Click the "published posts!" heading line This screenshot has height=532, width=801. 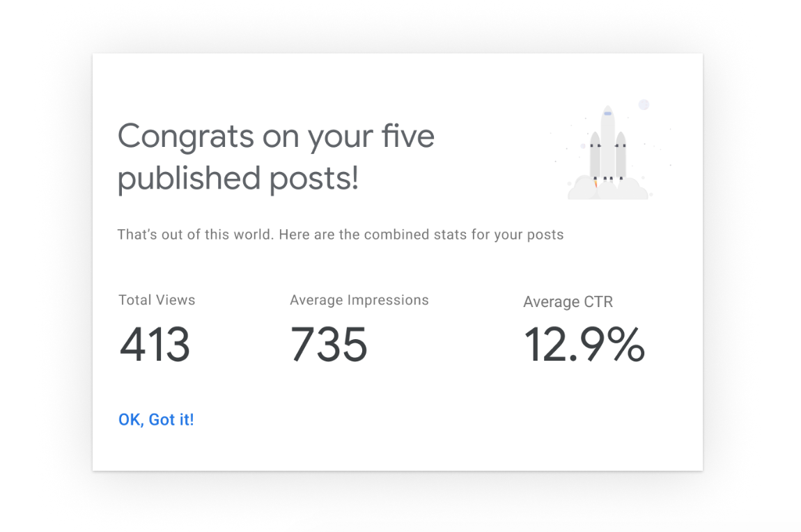click(x=238, y=179)
